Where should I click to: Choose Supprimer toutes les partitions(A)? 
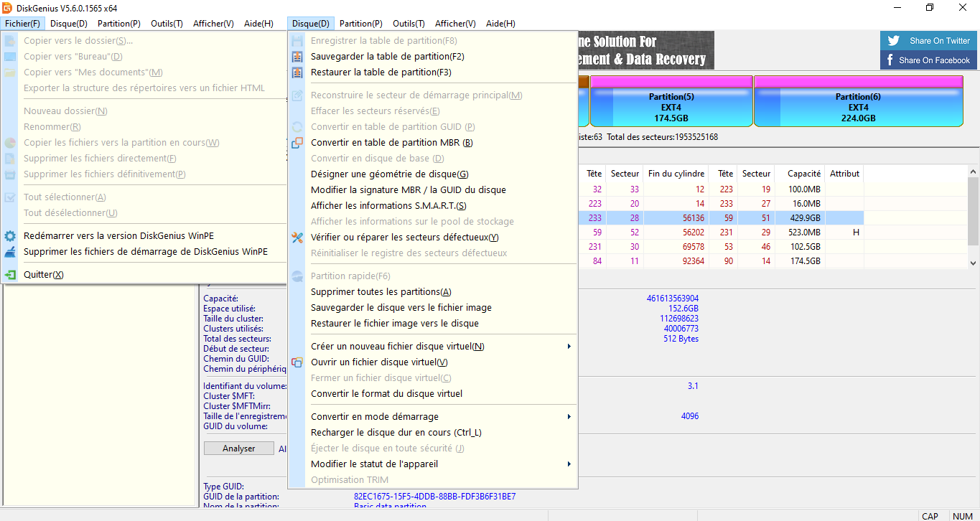pyautogui.click(x=433, y=292)
